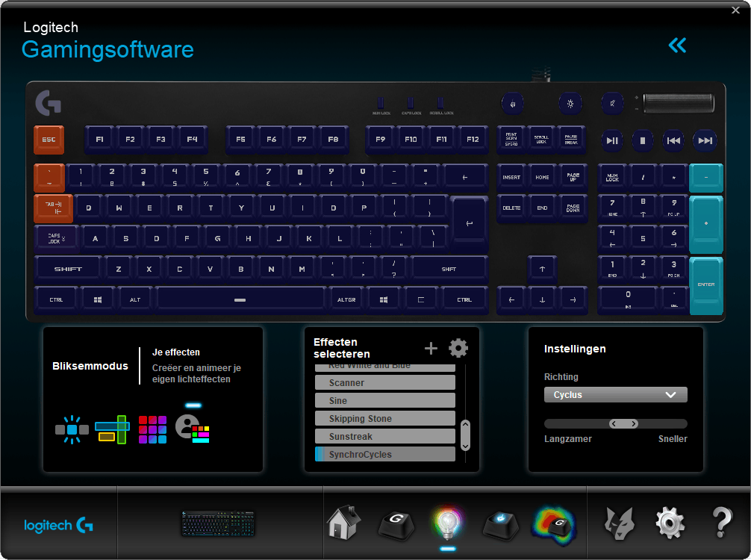Choose the freestyle lighting mode icon
This screenshot has height=560, width=751.
coord(72,429)
